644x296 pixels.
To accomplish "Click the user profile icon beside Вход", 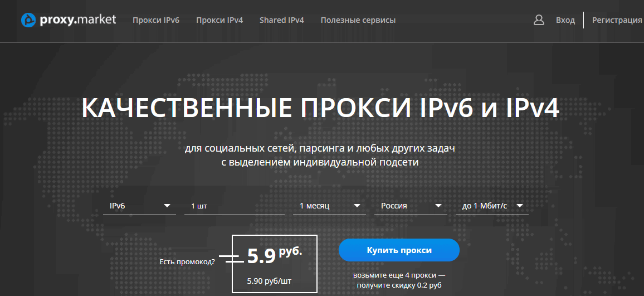I will (539, 20).
